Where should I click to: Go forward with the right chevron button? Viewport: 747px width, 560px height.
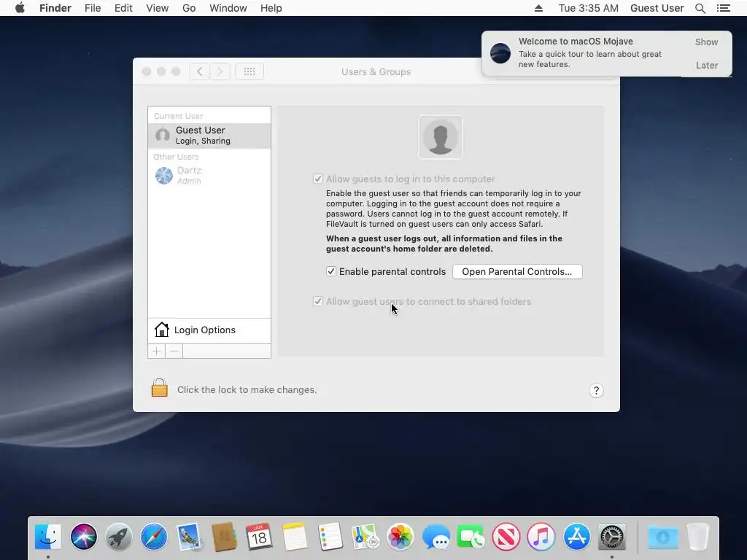[x=220, y=71]
